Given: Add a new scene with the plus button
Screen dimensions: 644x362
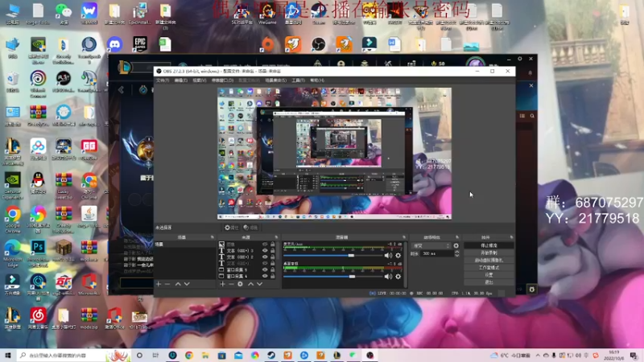Looking at the screenshot, I should [x=159, y=284].
